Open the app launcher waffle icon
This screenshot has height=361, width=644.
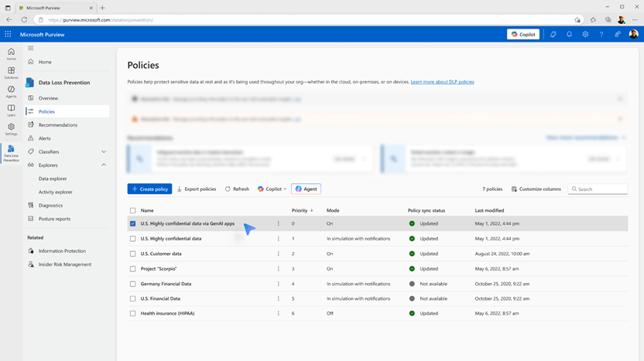(8, 35)
